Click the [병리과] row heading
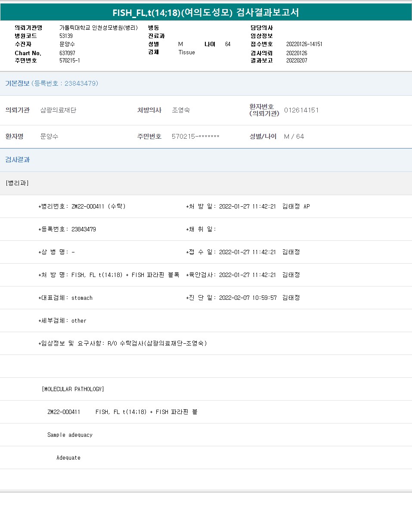This screenshot has height=532, width=412. click(x=17, y=183)
